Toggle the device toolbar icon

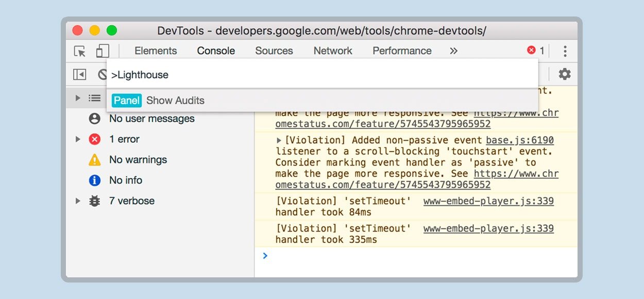coord(103,51)
